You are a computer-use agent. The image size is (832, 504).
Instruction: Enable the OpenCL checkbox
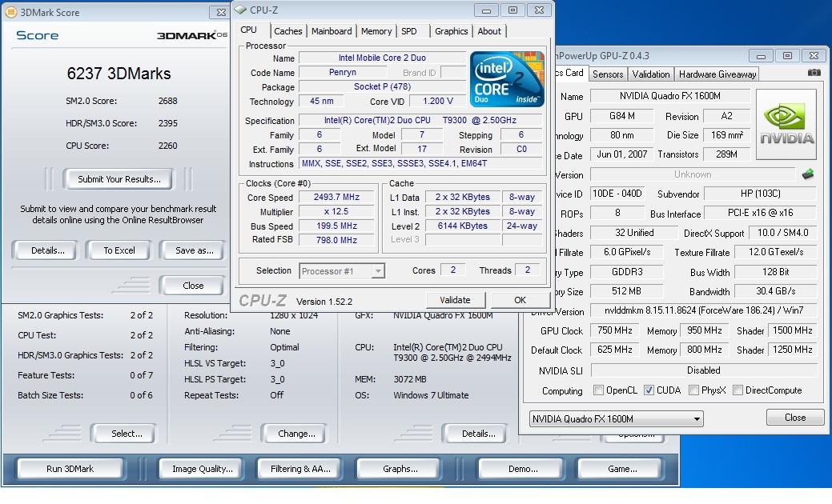[598, 390]
